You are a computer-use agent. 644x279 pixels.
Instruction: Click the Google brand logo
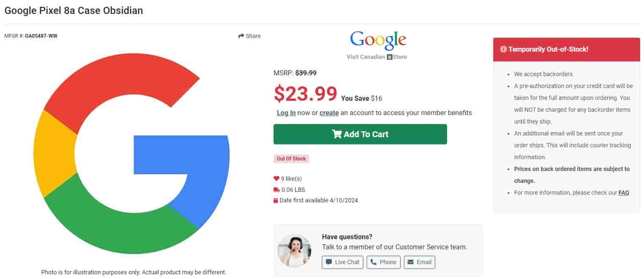[x=378, y=40]
